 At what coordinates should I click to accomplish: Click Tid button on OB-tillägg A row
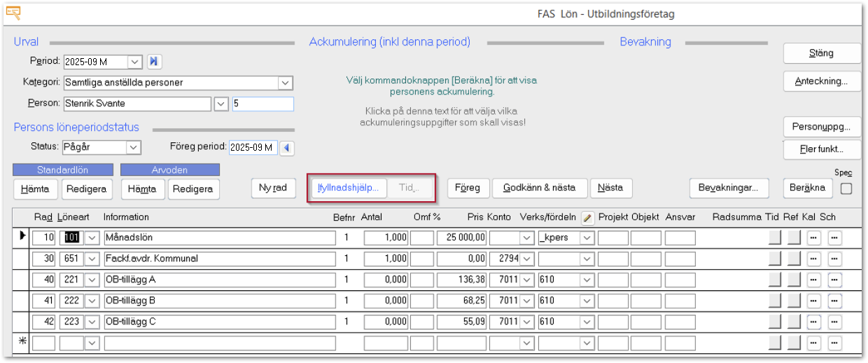(x=775, y=280)
